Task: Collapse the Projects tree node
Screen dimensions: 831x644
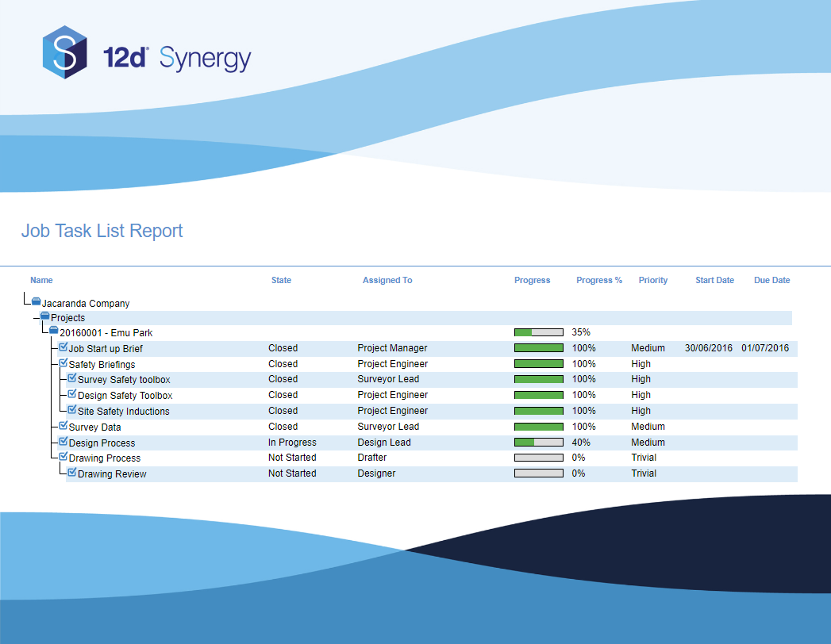Action: point(36,317)
